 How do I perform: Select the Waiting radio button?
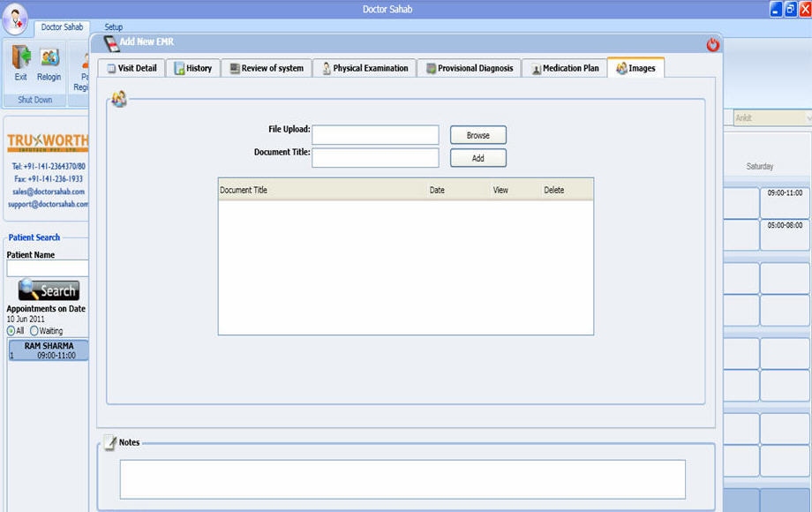(x=34, y=331)
